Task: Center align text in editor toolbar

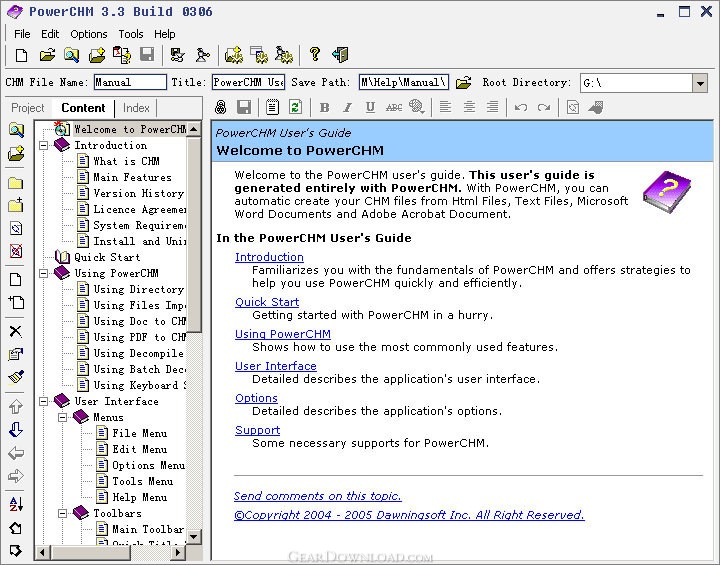Action: tap(469, 107)
